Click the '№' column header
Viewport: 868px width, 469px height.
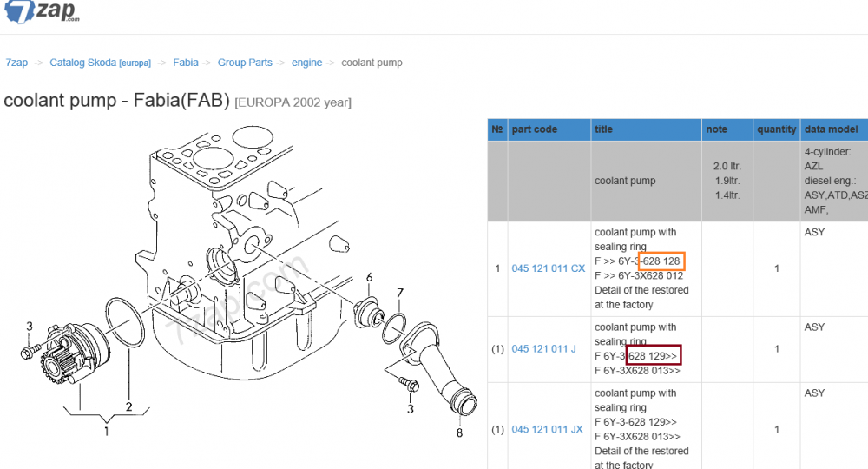497,129
